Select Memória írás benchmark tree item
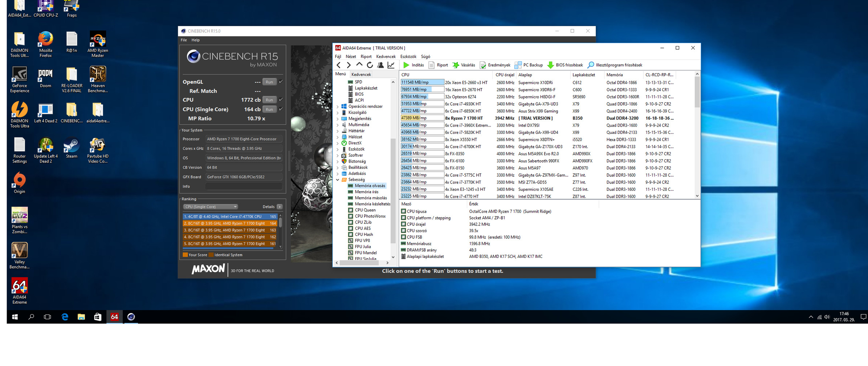 pyautogui.click(x=366, y=192)
